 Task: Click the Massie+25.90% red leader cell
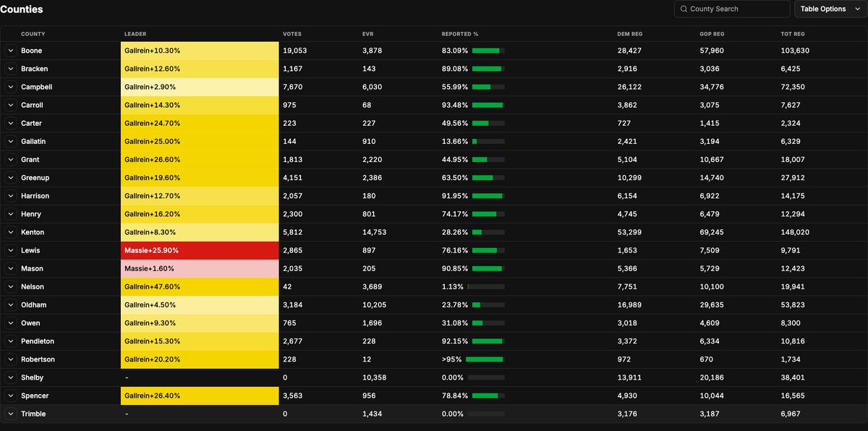[x=200, y=250]
